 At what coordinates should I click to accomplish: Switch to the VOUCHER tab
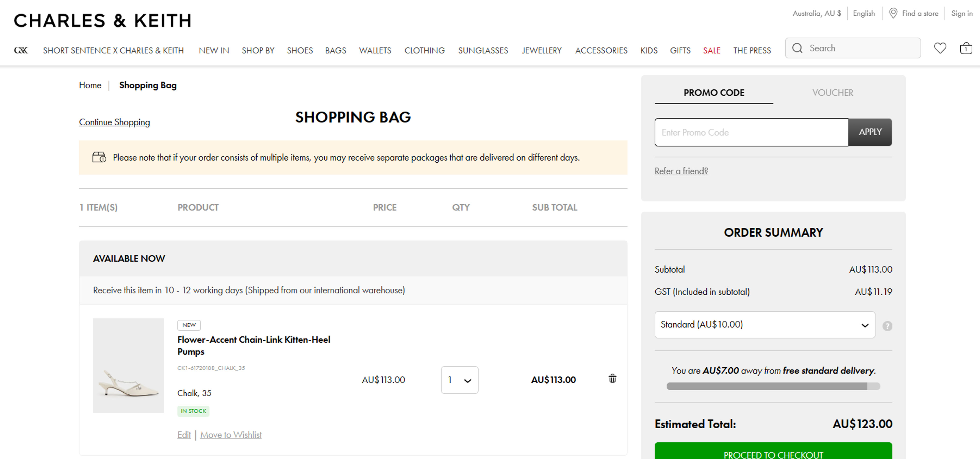tap(832, 92)
